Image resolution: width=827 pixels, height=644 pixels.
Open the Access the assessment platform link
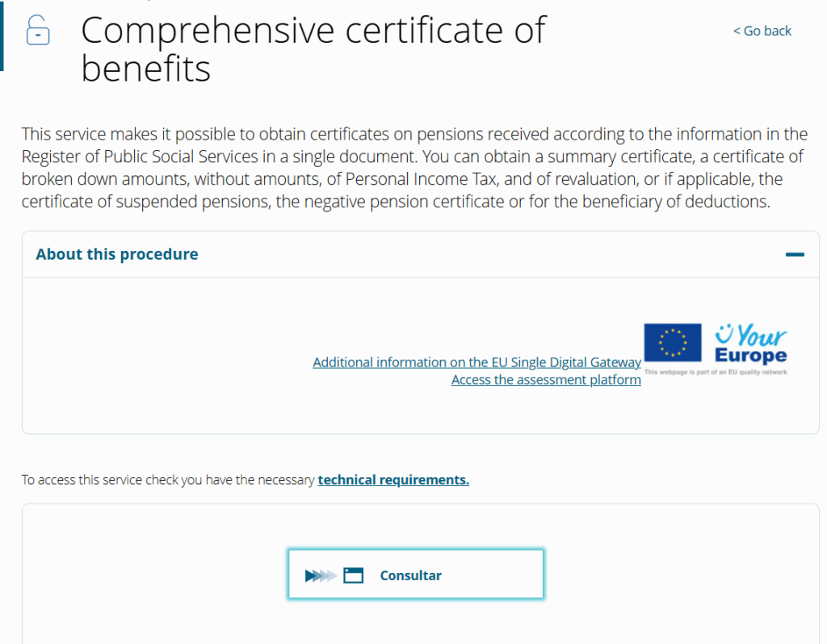pyautogui.click(x=546, y=379)
